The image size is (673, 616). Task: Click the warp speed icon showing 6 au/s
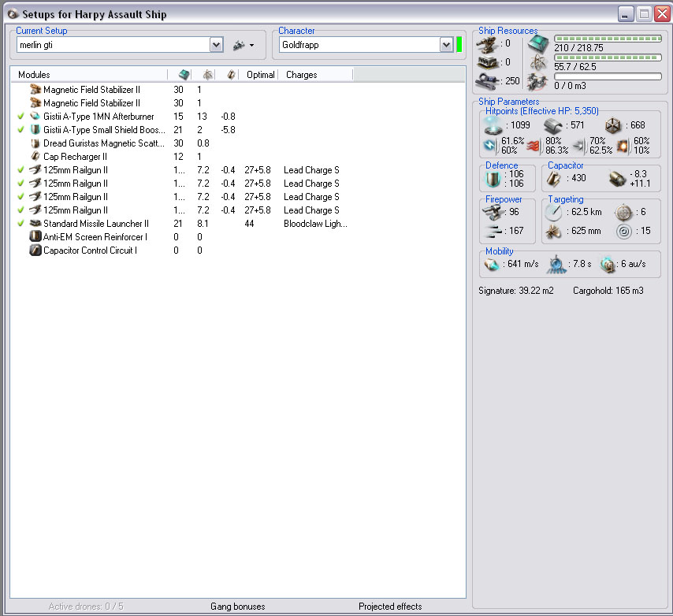click(x=608, y=265)
